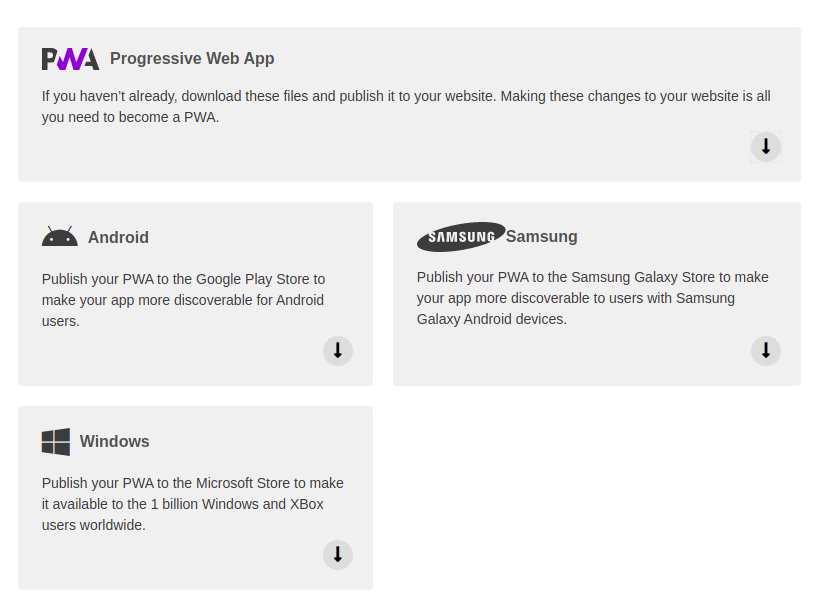
Task: Select the Progressive Web App heading
Action: coord(192,58)
